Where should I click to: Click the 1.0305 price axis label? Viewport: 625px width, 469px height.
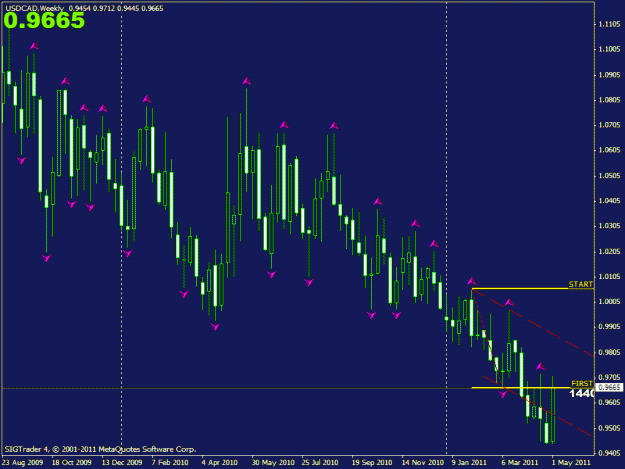609,226
